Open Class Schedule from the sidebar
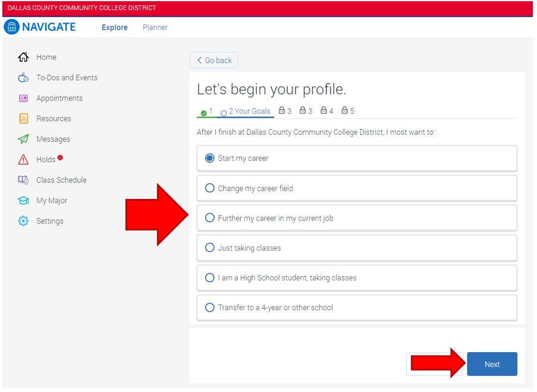Image resolution: width=537 pixels, height=392 pixels. point(22,180)
